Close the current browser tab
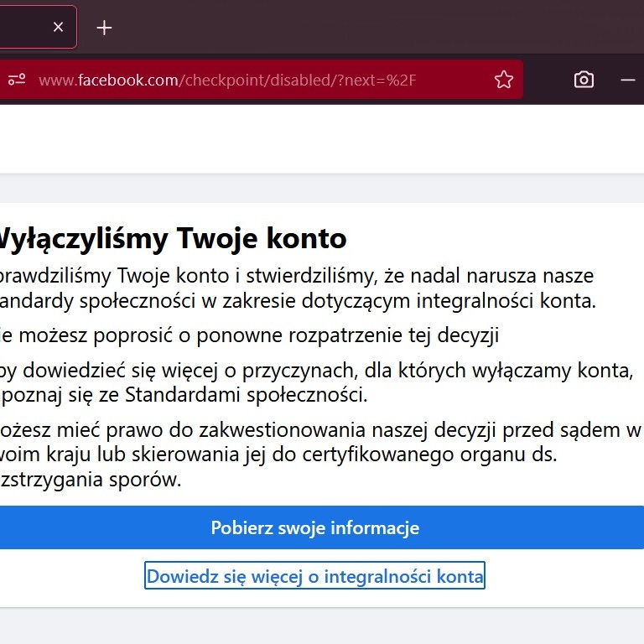 [58, 28]
